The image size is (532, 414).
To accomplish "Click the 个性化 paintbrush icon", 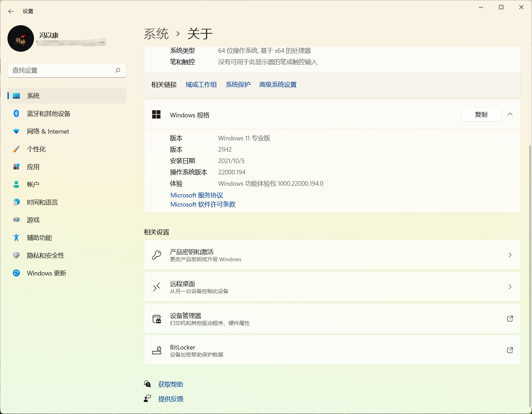I will point(16,149).
